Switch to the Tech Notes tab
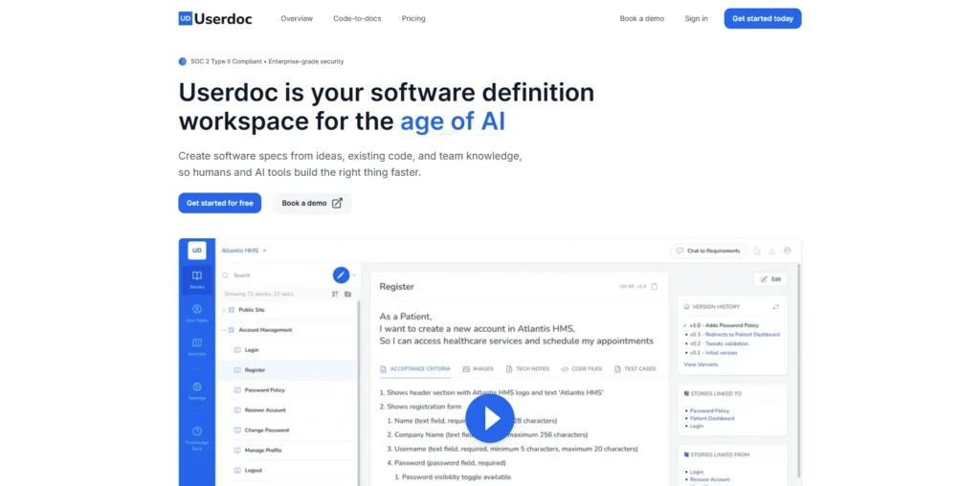The image size is (980, 486). pyautogui.click(x=527, y=368)
